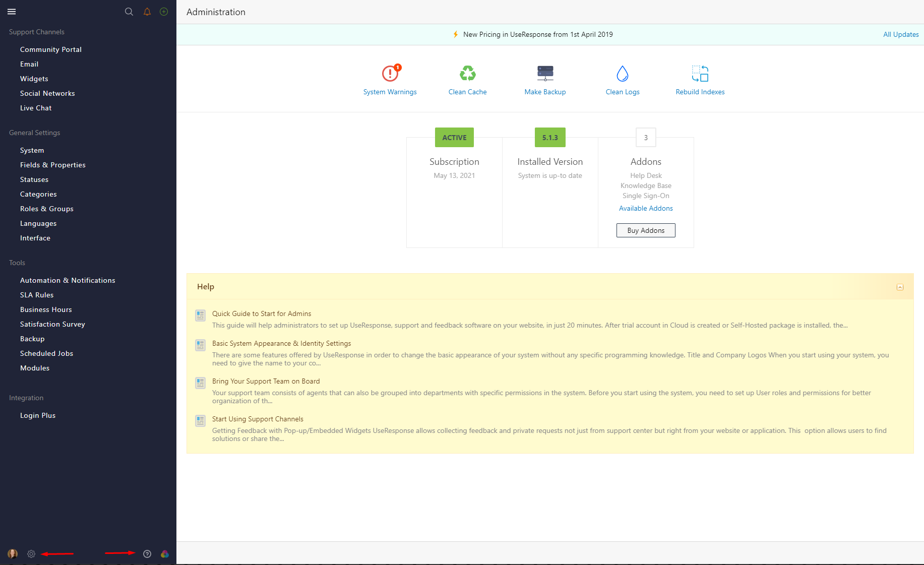Click the Clean Logs droplet icon
Screen dimensions: 924x565
click(623, 74)
